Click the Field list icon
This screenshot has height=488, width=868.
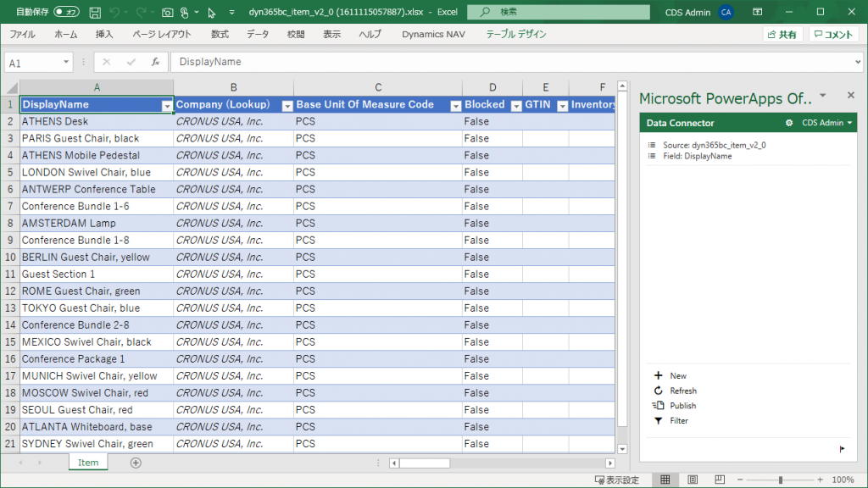pyautogui.click(x=652, y=156)
